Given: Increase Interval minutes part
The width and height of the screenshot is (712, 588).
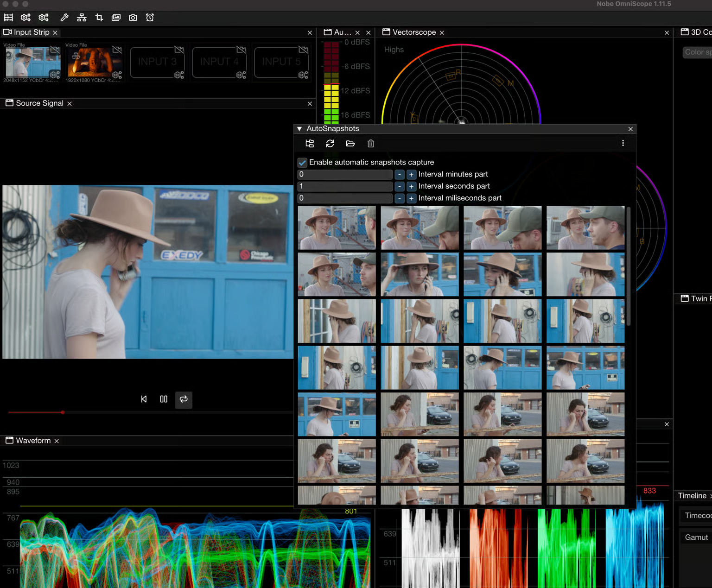Looking at the screenshot, I should (411, 175).
